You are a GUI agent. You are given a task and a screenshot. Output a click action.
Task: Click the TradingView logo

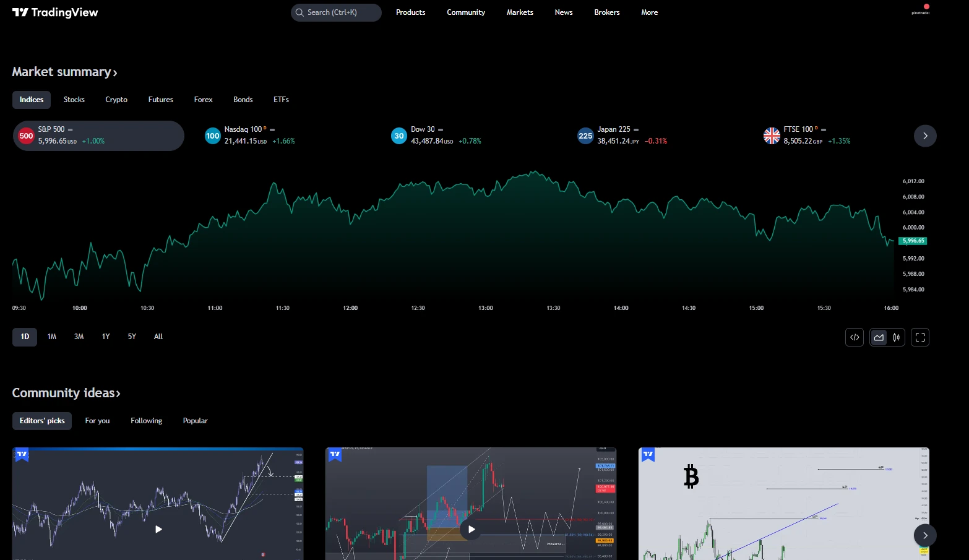(55, 12)
